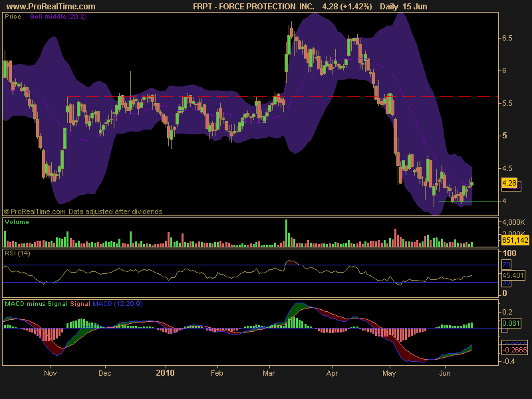Click the Feb label on time axis
The width and height of the screenshot is (532, 399).
(217, 373)
